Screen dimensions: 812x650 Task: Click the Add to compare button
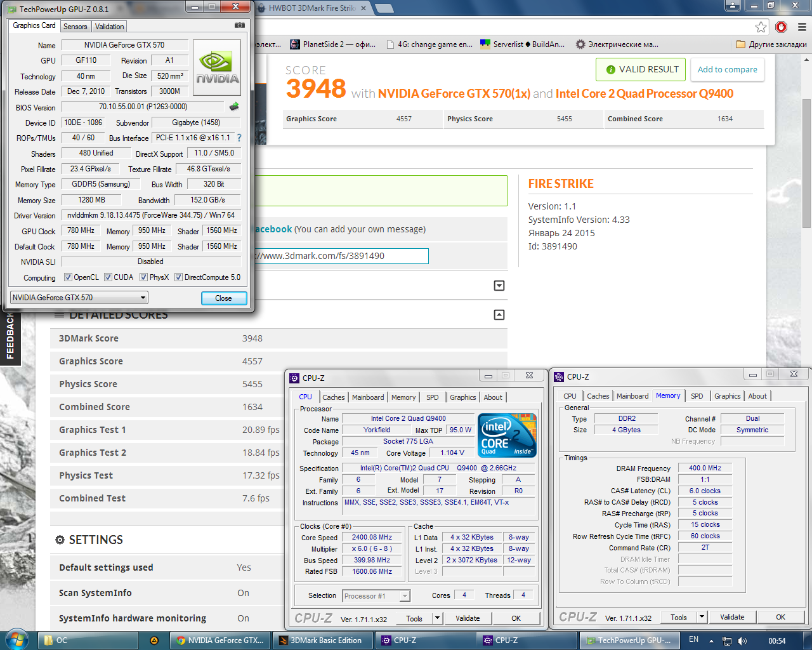[x=727, y=69]
